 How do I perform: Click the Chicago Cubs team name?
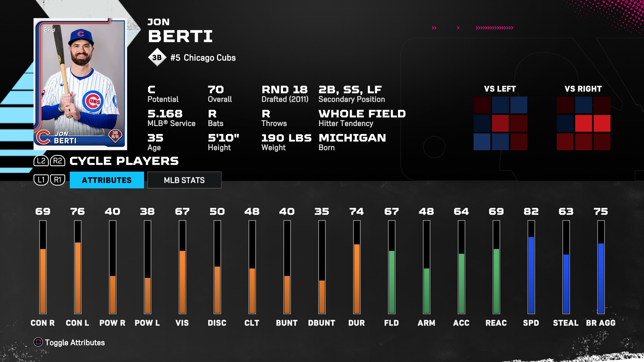[x=209, y=58]
